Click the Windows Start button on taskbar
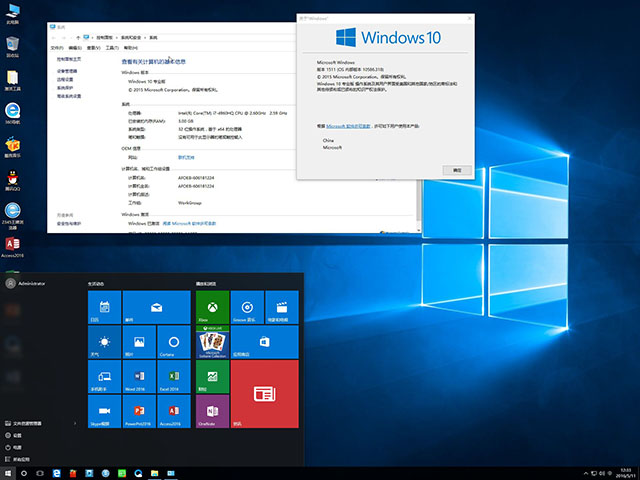This screenshot has width=640, height=480. 9,471
